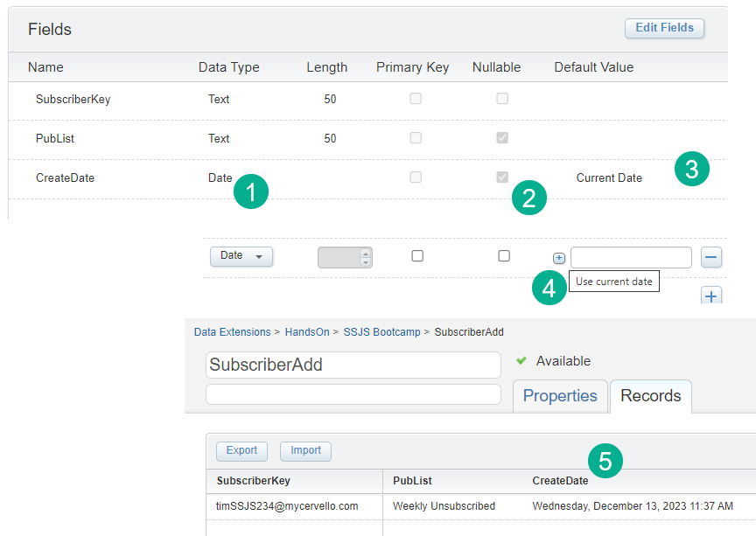
Task: Switch to the Records tab
Action: click(x=650, y=395)
